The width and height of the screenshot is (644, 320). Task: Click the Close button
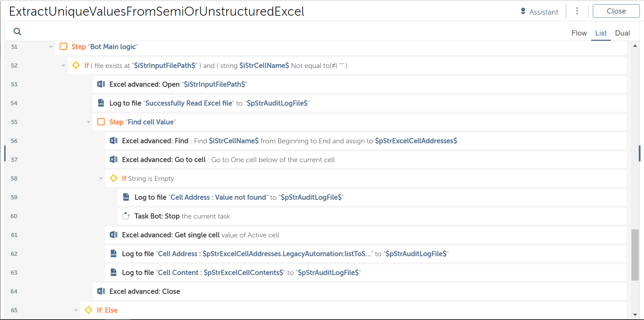(616, 11)
